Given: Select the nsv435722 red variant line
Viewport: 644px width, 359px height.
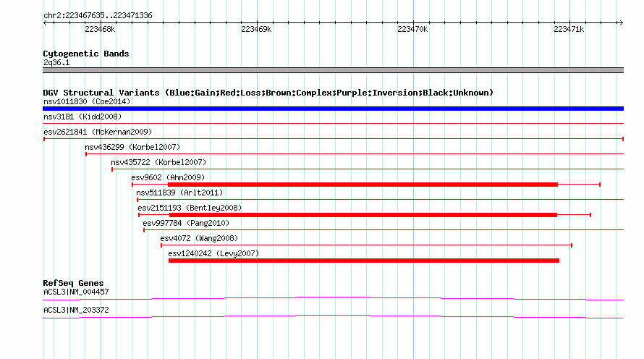Looking at the screenshot, I should (x=368, y=169).
